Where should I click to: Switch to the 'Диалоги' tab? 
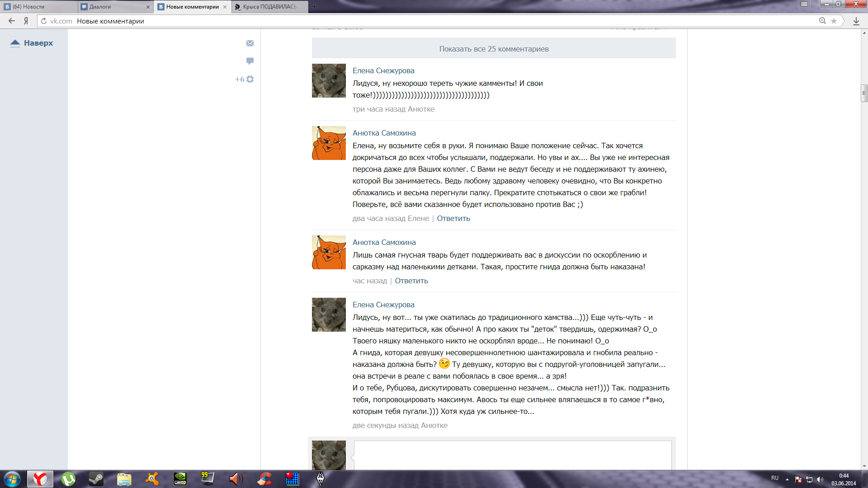(x=100, y=7)
